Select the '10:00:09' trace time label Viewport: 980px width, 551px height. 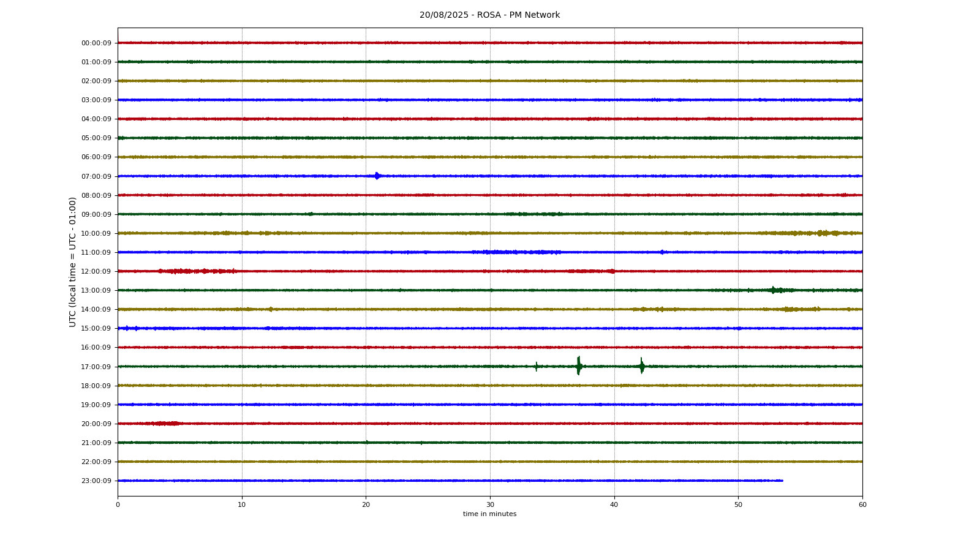96,233
